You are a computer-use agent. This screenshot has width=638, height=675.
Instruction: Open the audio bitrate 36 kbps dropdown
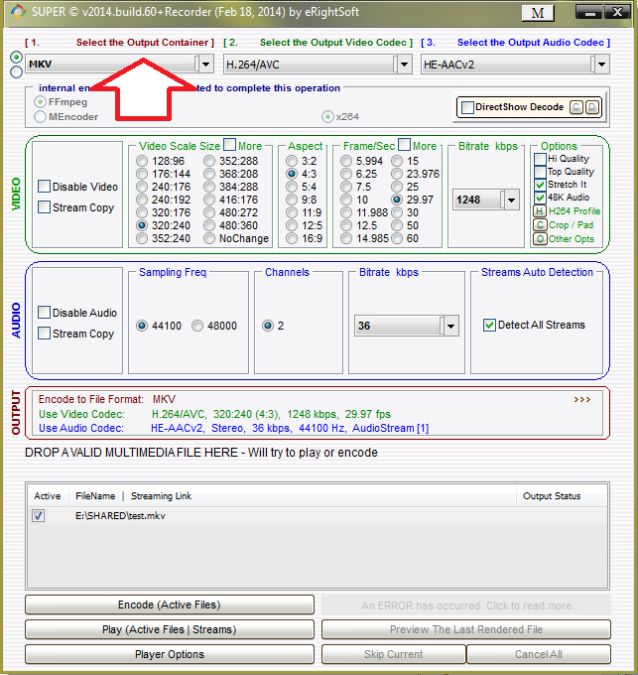[x=449, y=326]
